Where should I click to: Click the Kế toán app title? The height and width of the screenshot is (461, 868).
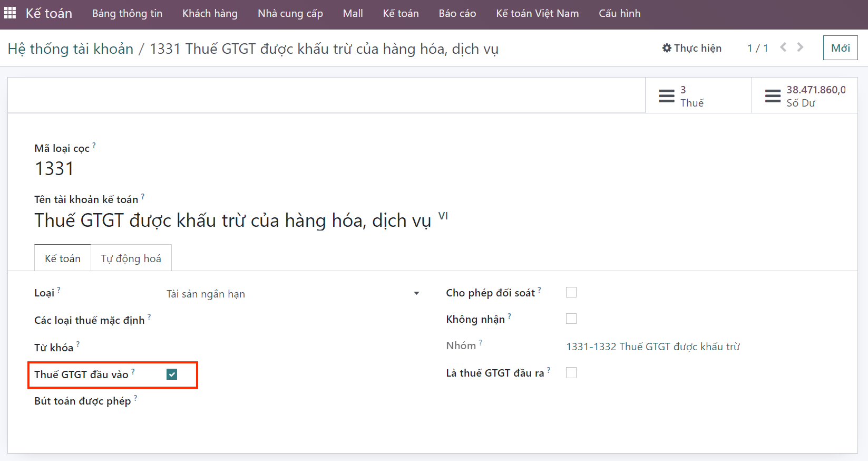pyautogui.click(x=49, y=13)
